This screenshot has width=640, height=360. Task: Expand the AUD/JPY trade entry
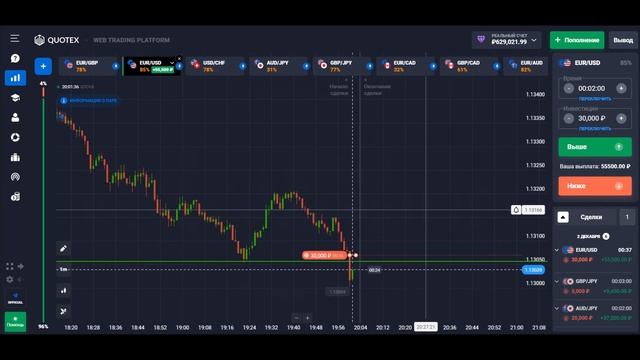[557, 308]
